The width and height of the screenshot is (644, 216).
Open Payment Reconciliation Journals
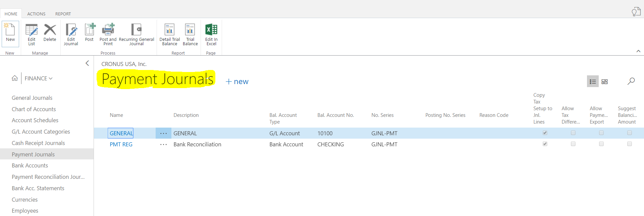(48, 177)
